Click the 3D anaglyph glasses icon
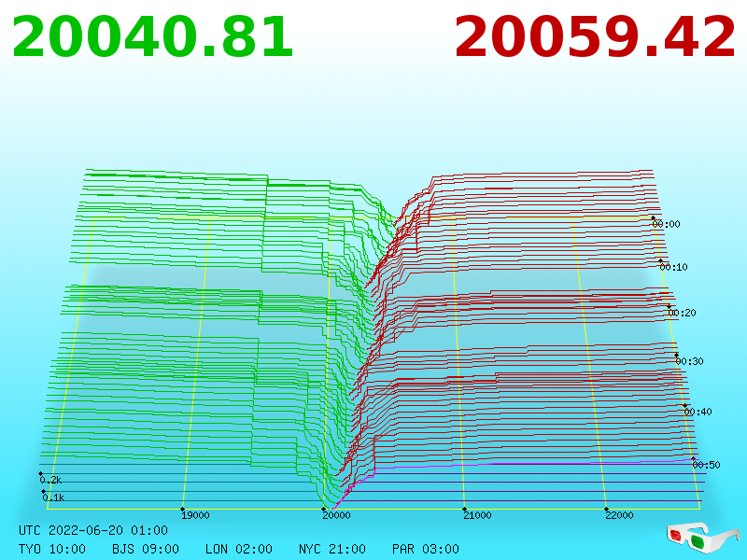The width and height of the screenshot is (747, 560). pyautogui.click(x=703, y=539)
